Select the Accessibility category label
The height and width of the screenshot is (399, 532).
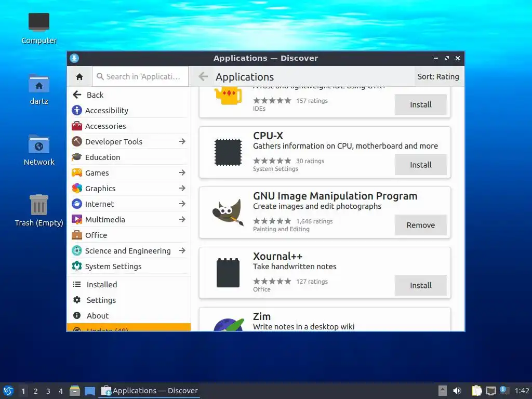(107, 111)
